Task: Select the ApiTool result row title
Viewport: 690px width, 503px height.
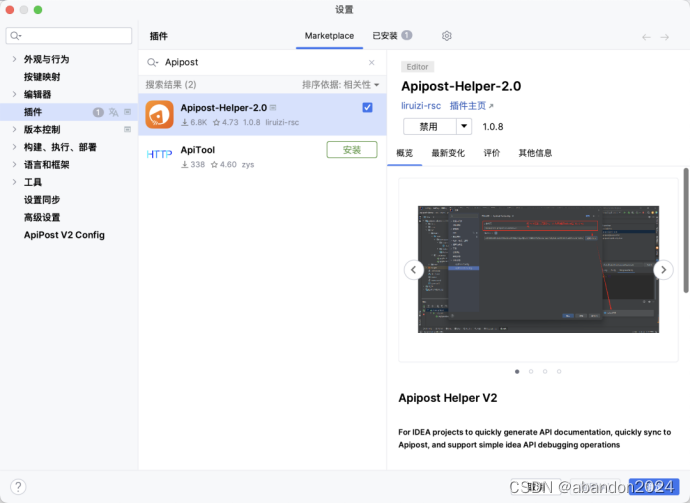Action: click(198, 150)
